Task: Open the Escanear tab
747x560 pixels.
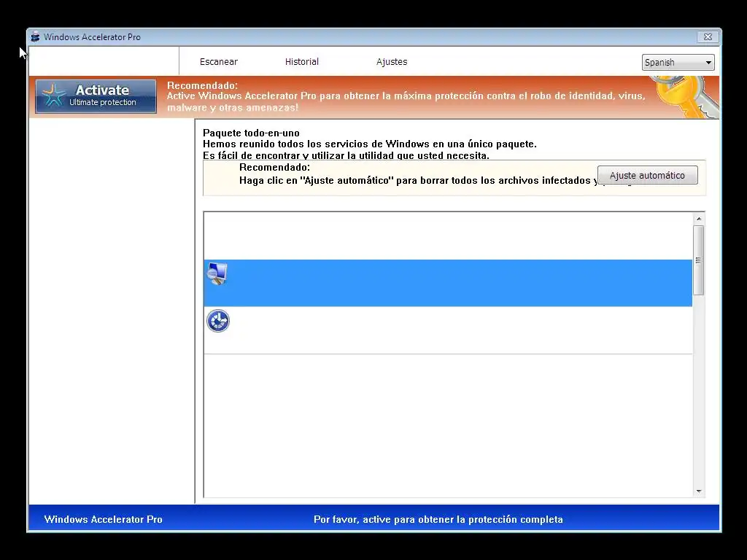Action: point(219,62)
